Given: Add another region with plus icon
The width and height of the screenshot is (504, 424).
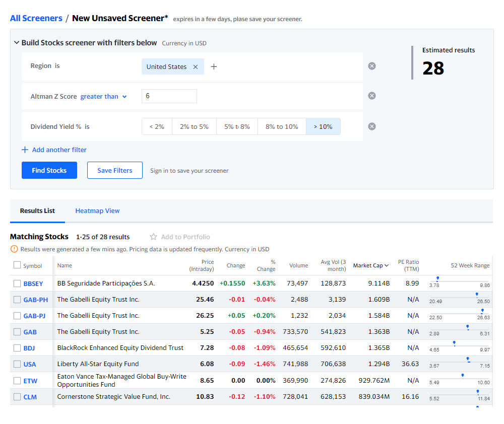Looking at the screenshot, I should pos(214,66).
